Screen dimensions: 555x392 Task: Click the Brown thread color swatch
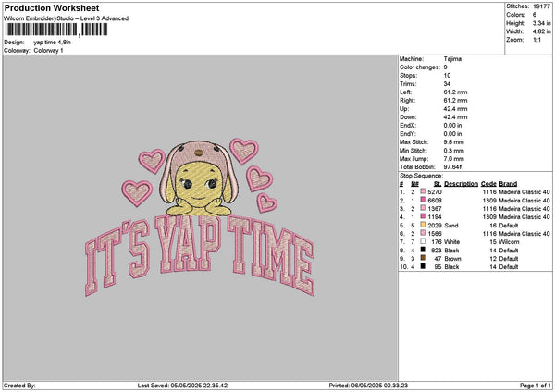[425, 258]
